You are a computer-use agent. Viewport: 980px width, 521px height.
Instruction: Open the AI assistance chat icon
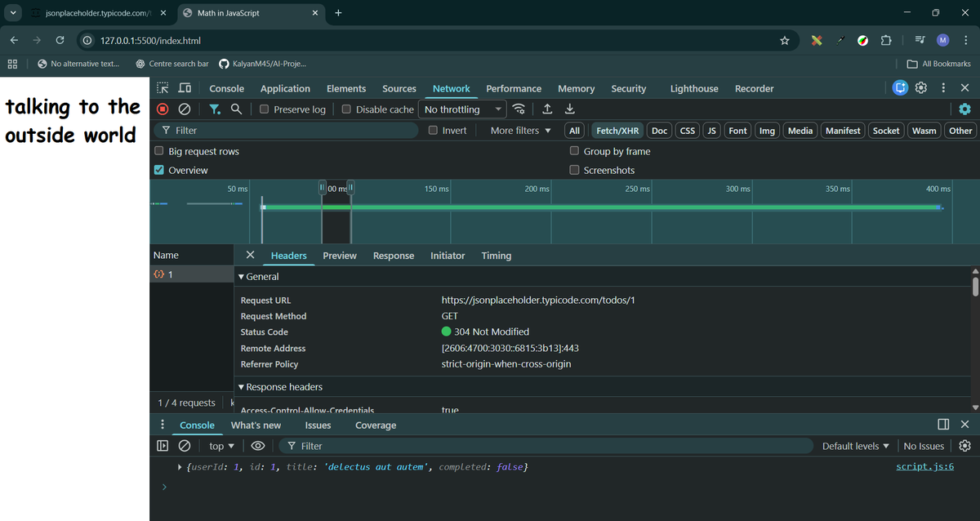pyautogui.click(x=900, y=88)
